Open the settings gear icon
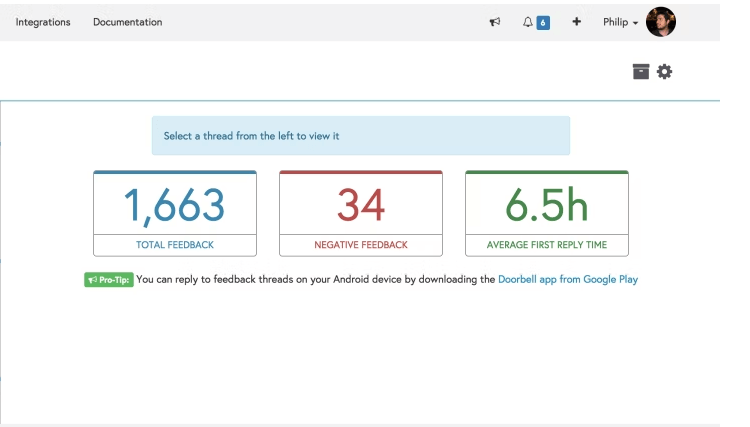 [x=664, y=72]
